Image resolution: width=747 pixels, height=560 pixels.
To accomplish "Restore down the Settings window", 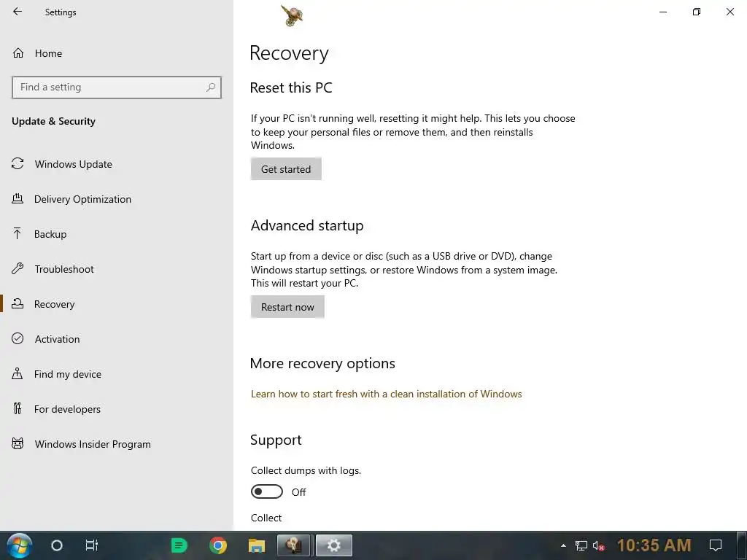I will pos(697,12).
